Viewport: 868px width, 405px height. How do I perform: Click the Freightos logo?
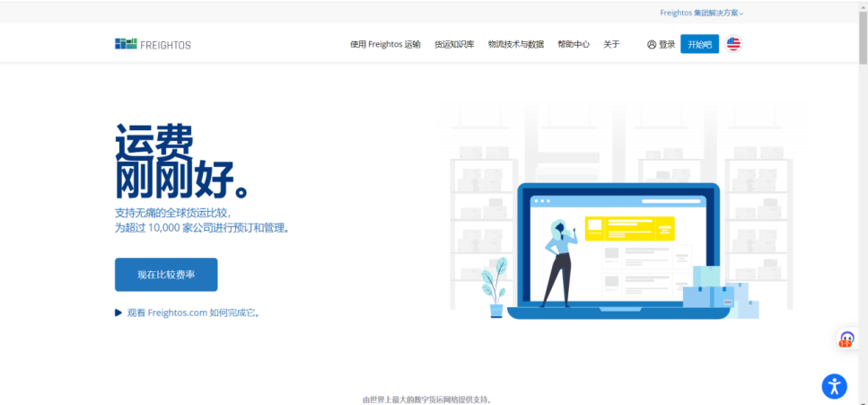click(x=153, y=44)
